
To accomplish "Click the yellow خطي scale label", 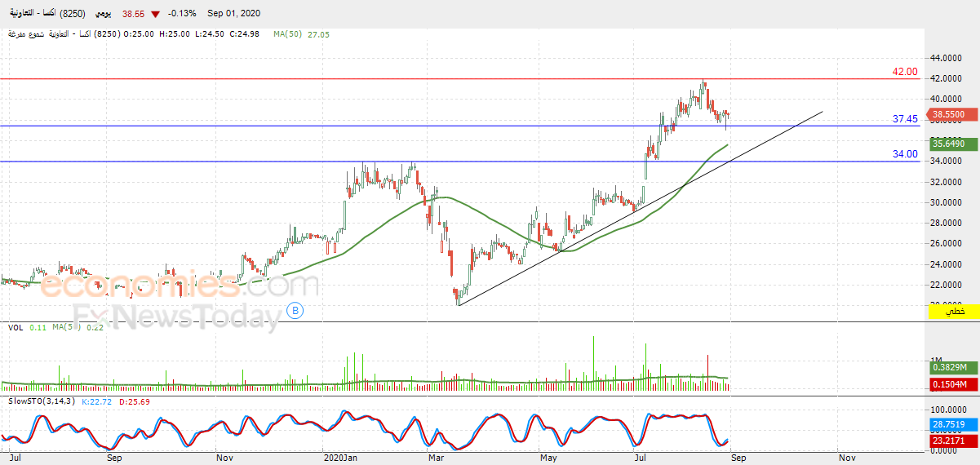I will pyautogui.click(x=953, y=312).
